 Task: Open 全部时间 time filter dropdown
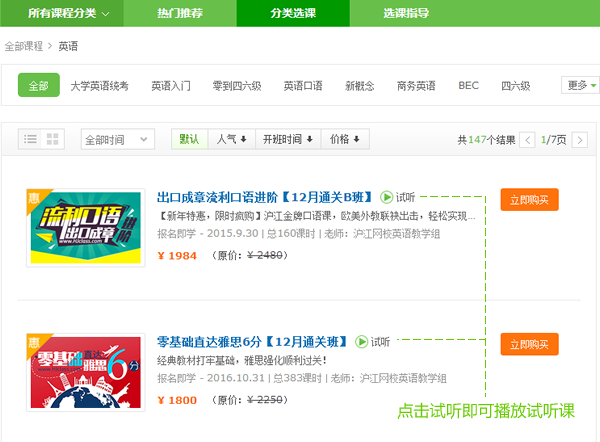click(x=117, y=139)
